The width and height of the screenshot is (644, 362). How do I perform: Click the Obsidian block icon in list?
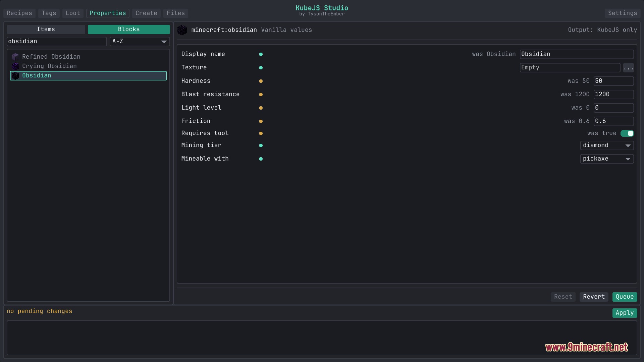point(15,75)
